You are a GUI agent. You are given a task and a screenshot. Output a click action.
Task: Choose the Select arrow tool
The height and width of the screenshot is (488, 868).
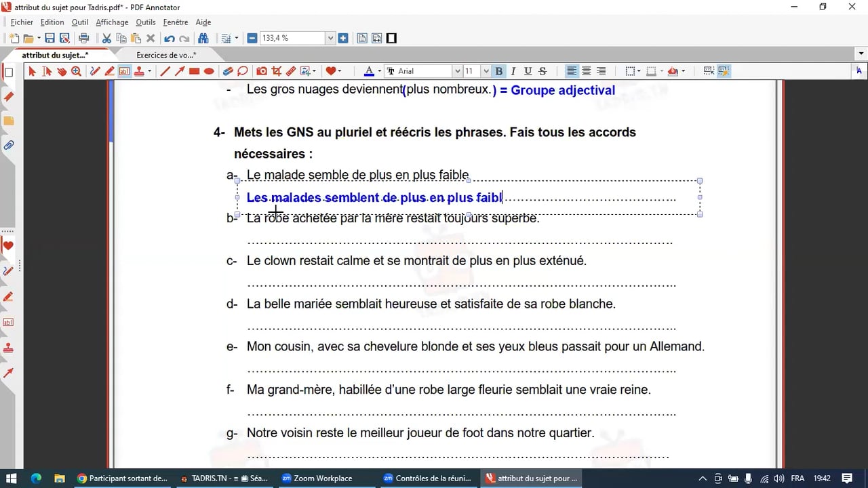click(x=32, y=71)
